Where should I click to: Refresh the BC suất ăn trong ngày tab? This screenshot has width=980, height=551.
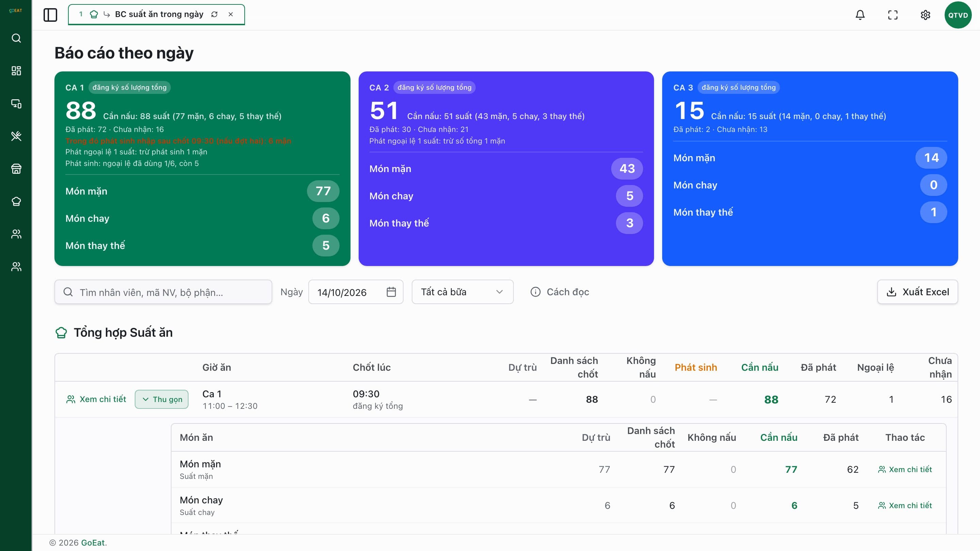coord(215,14)
